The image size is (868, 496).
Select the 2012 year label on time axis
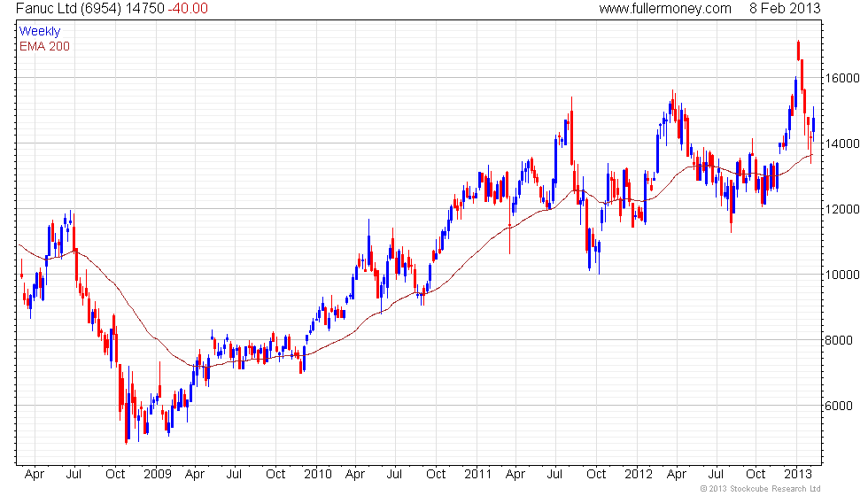click(x=639, y=474)
